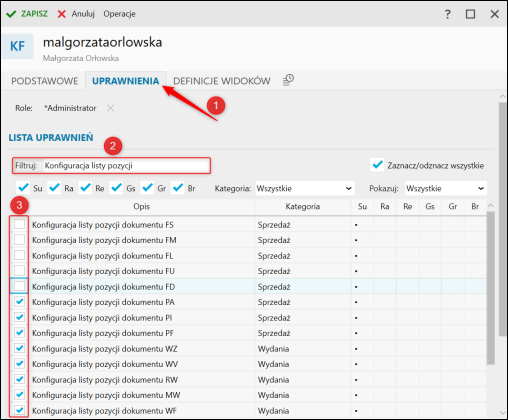The image size is (508, 420).
Task: Click the help question mark icon
Action: point(447,14)
